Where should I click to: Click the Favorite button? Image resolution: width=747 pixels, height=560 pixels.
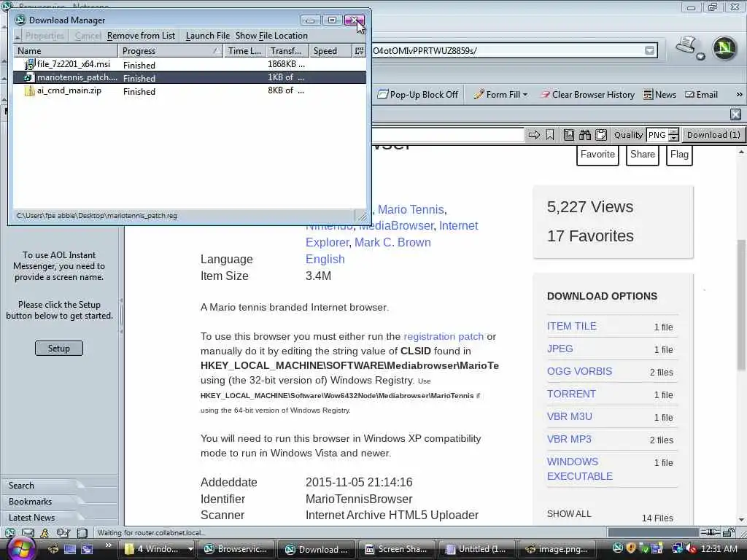pyautogui.click(x=597, y=155)
